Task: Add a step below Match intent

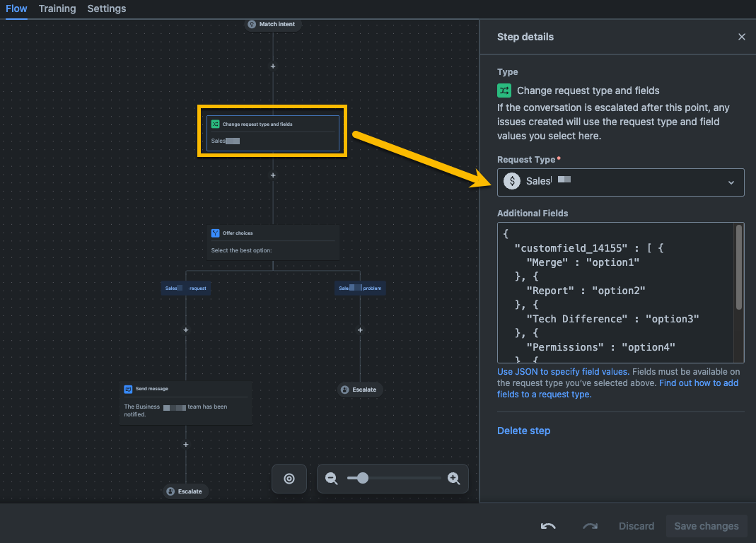Action: (273, 66)
